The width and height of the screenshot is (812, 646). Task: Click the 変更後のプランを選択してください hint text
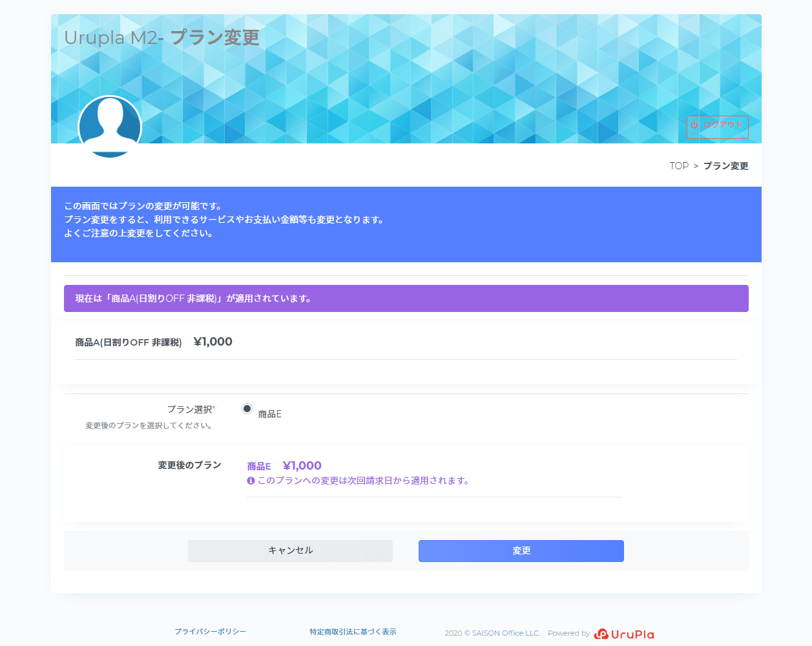coord(149,426)
